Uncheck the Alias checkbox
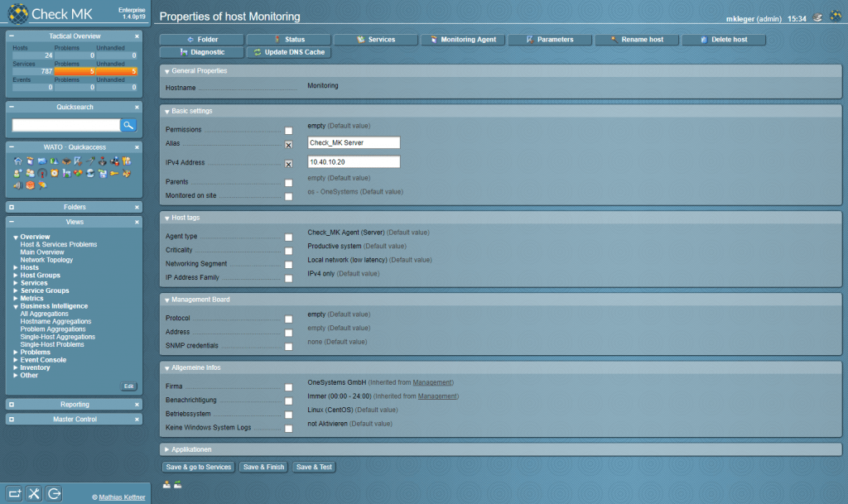This screenshot has width=848, height=504. tap(288, 145)
